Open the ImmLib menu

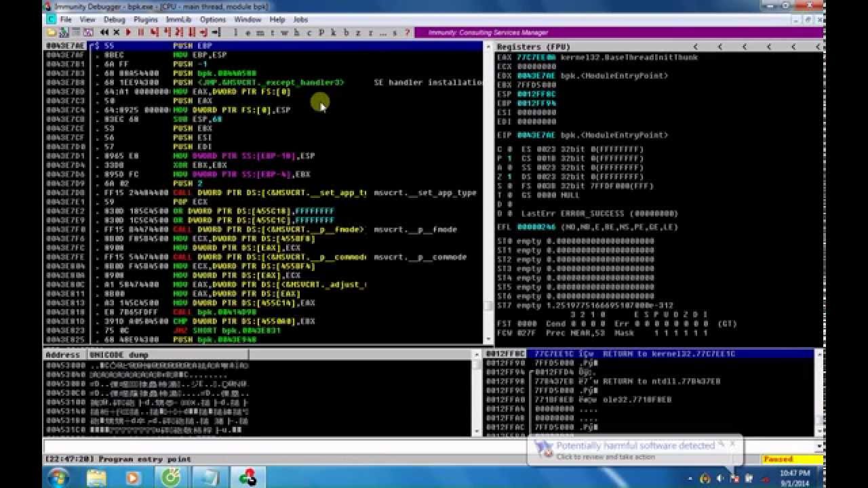tap(178, 20)
